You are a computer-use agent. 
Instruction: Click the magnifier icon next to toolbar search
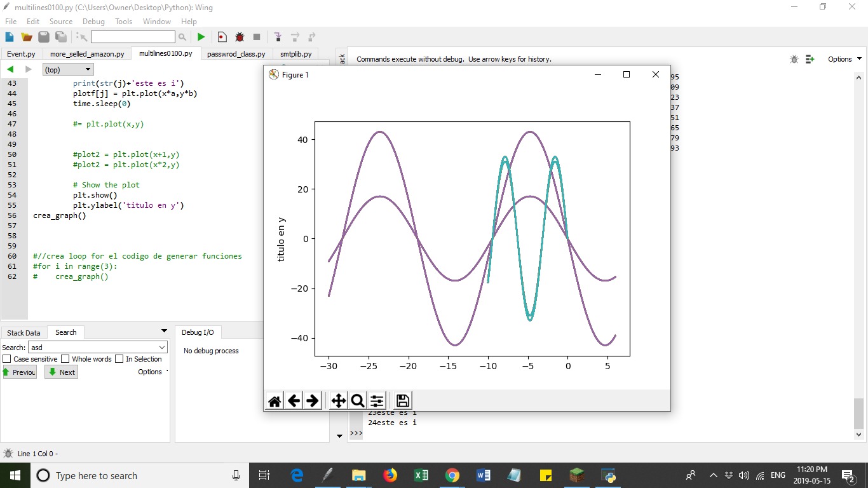tap(182, 37)
